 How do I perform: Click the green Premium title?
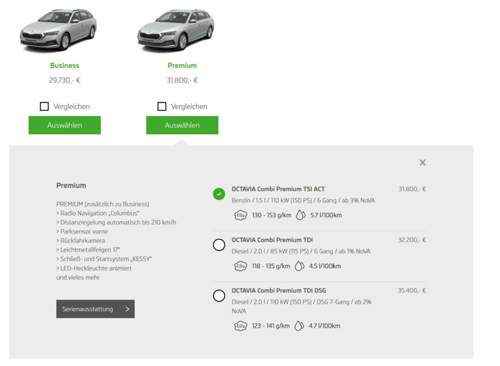click(182, 65)
